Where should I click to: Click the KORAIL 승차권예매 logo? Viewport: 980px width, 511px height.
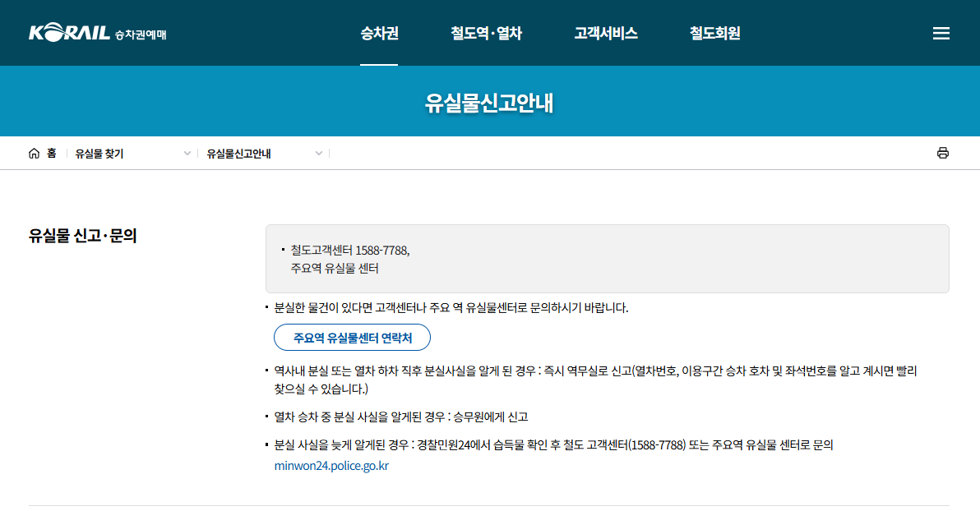coord(98,33)
